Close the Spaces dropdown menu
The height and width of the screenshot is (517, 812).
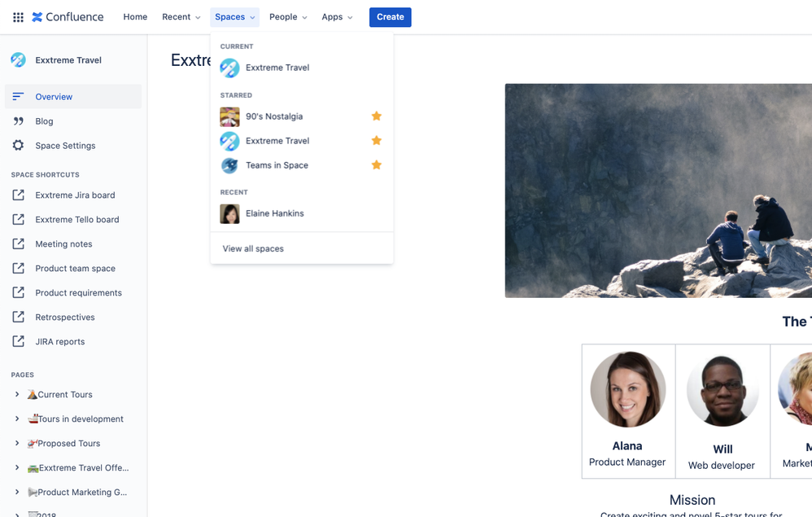tap(234, 17)
